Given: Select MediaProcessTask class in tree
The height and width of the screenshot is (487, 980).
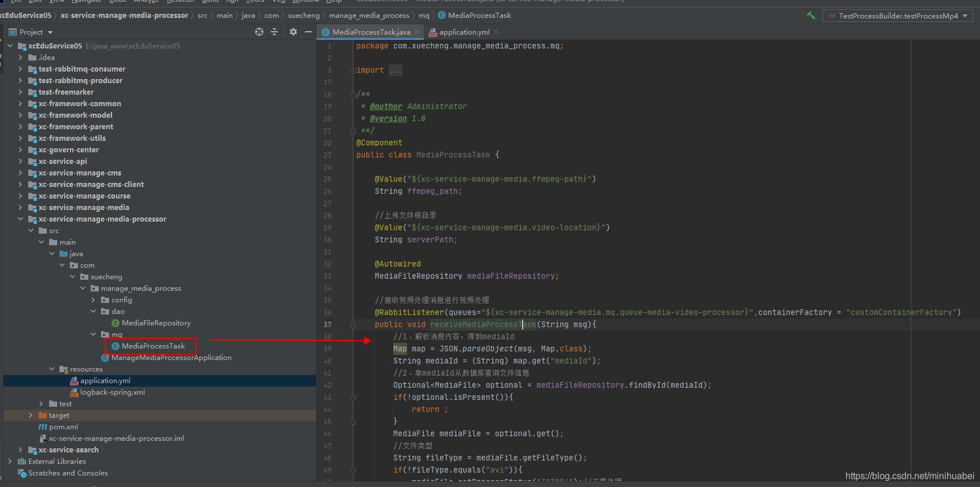Looking at the screenshot, I should pos(153,346).
